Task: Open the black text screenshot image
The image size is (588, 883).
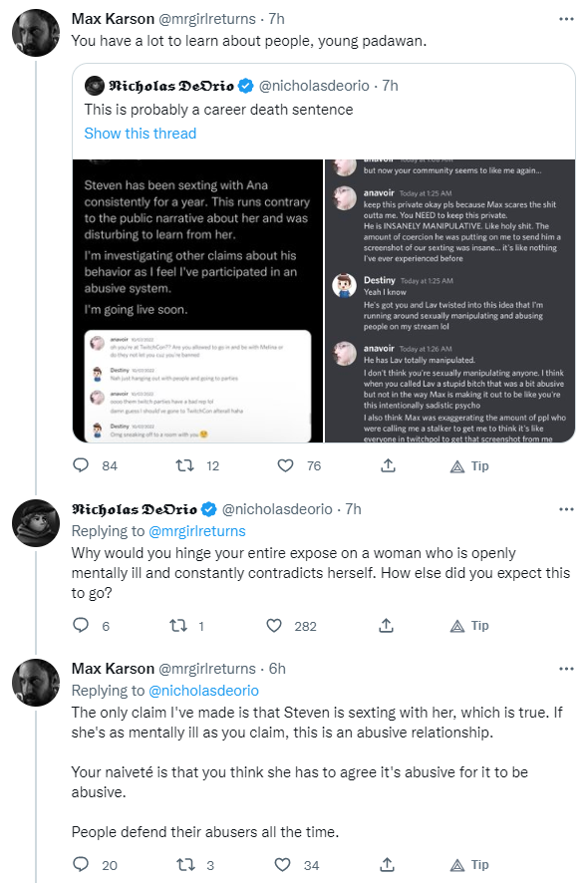Action: click(x=197, y=301)
